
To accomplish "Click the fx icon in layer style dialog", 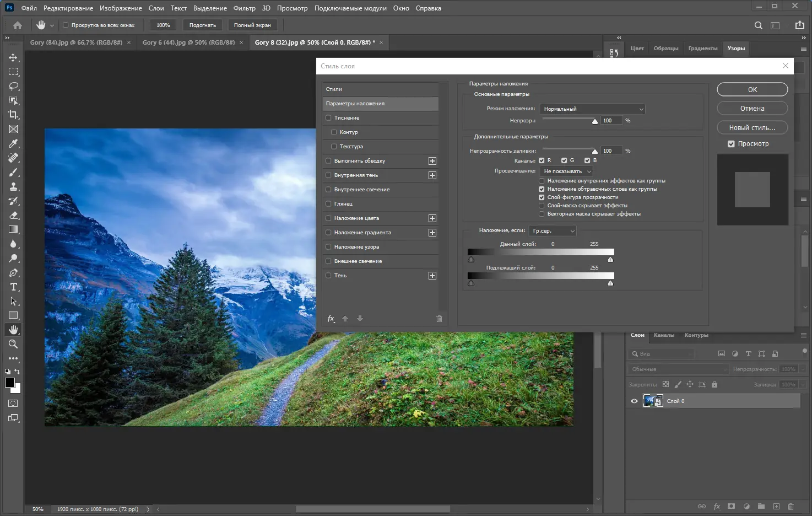I will click(331, 319).
